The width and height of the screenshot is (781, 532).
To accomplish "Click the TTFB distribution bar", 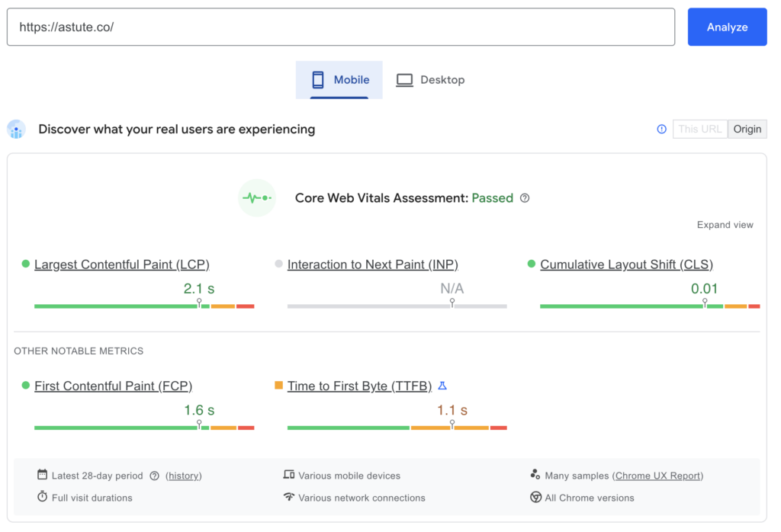I will click(x=397, y=428).
